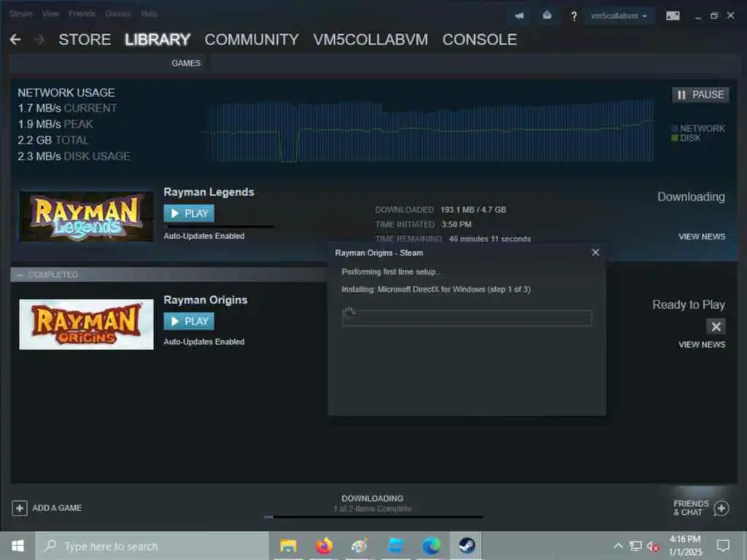Open the Rayman Origins game thumbnail

click(86, 324)
